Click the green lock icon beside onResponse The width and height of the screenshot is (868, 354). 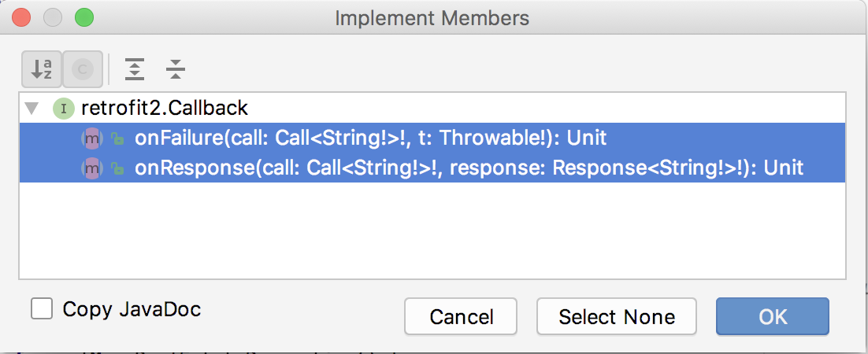(117, 168)
